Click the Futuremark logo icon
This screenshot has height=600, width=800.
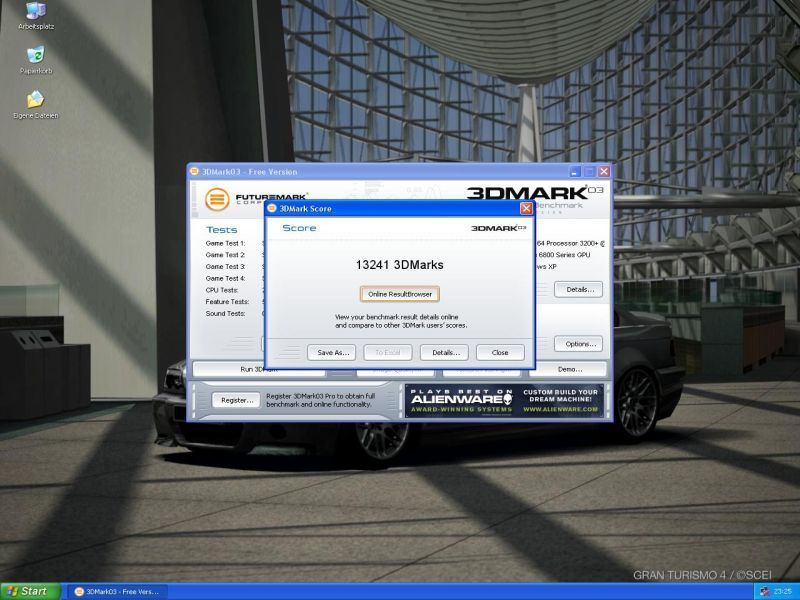[217, 199]
